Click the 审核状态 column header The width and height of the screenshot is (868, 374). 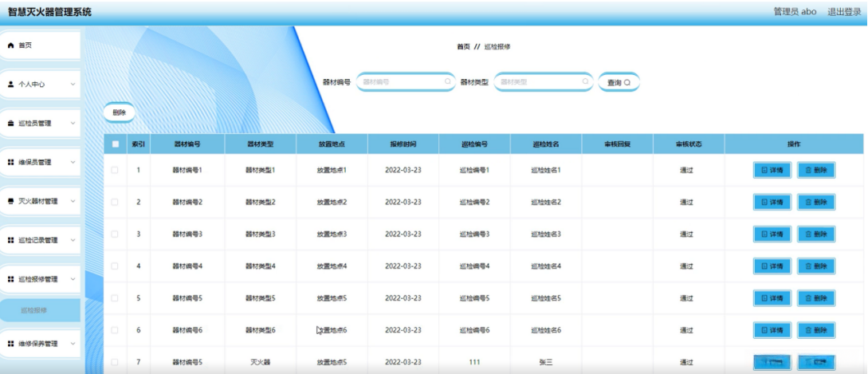[x=689, y=144]
